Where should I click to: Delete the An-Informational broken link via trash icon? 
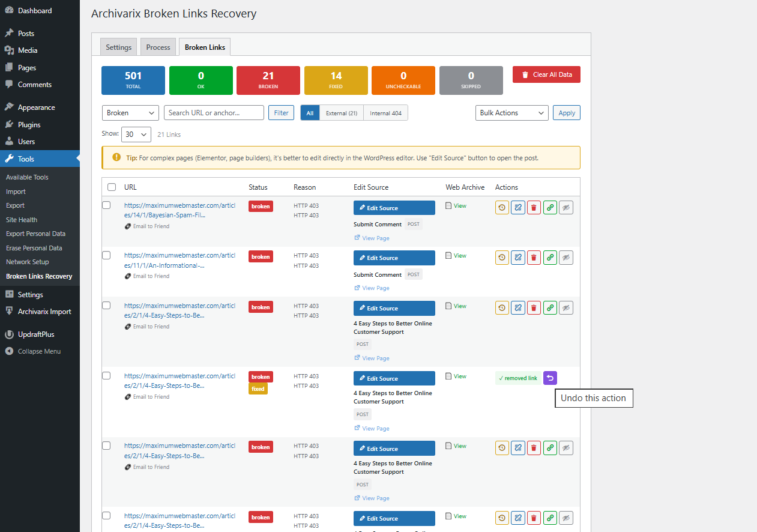[534, 258]
